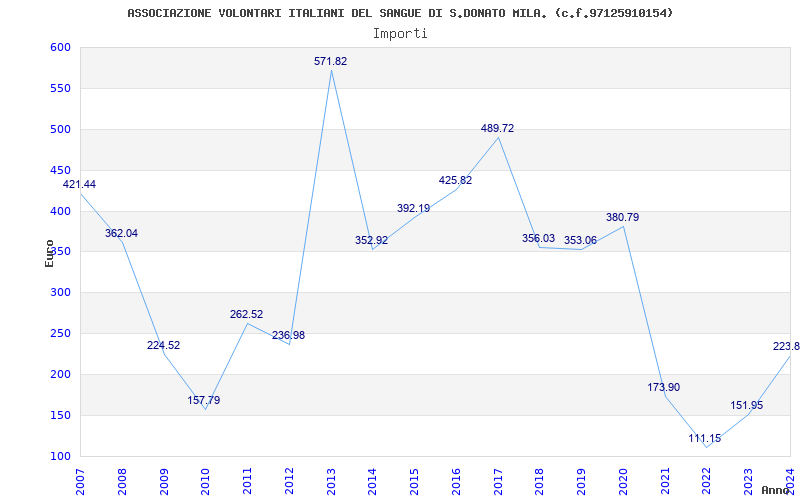Select the 550 y-axis tick label
The width and height of the screenshot is (800, 500).
click(60, 88)
